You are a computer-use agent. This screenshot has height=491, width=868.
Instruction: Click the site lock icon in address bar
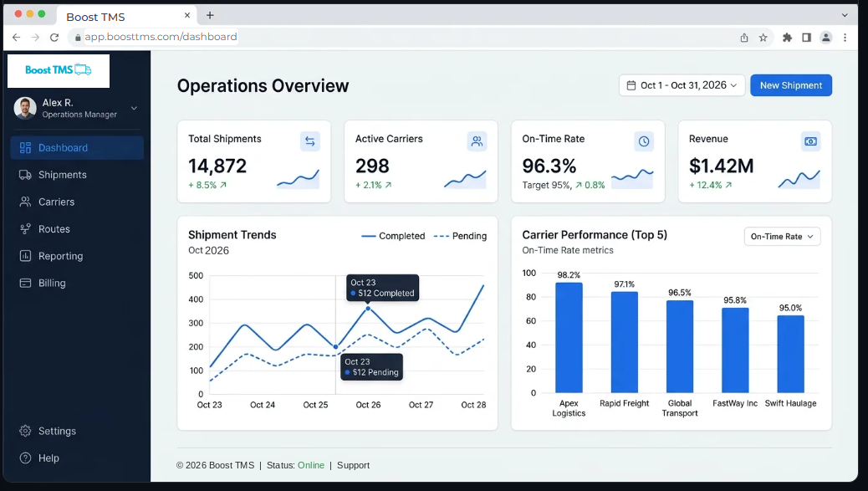(78, 38)
